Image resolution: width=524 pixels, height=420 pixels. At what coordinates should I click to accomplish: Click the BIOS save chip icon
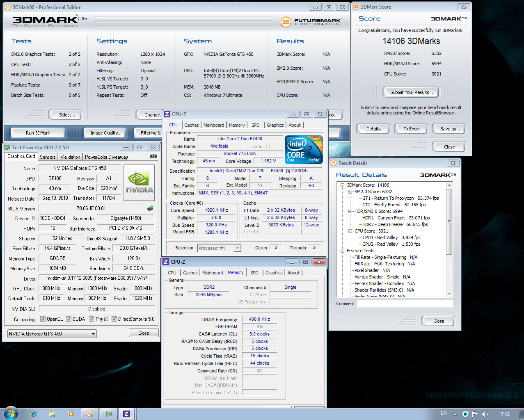coord(150,208)
